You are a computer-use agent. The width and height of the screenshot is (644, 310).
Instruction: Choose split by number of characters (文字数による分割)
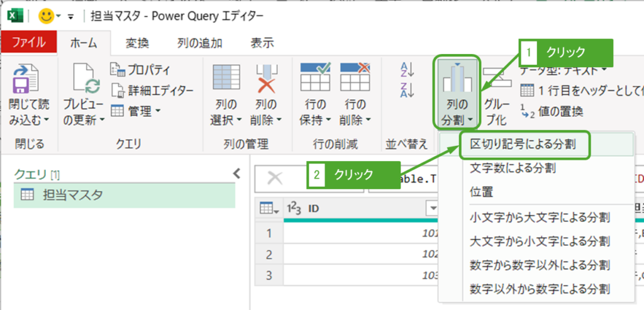click(x=513, y=168)
